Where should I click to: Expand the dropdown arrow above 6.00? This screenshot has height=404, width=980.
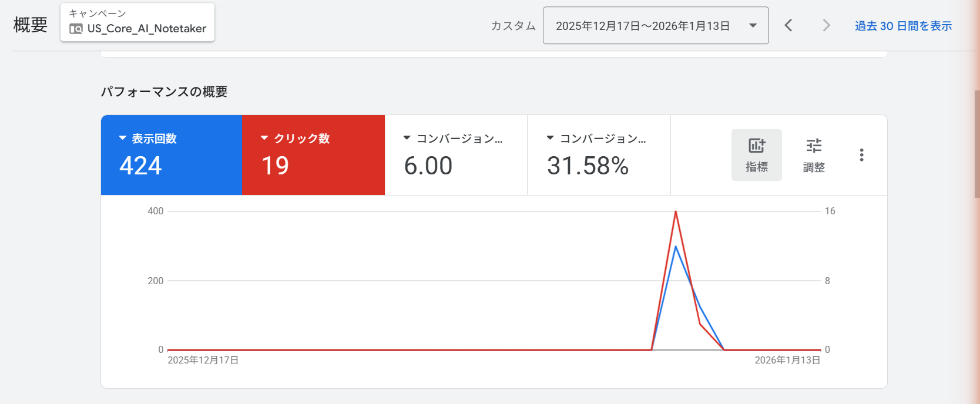407,138
